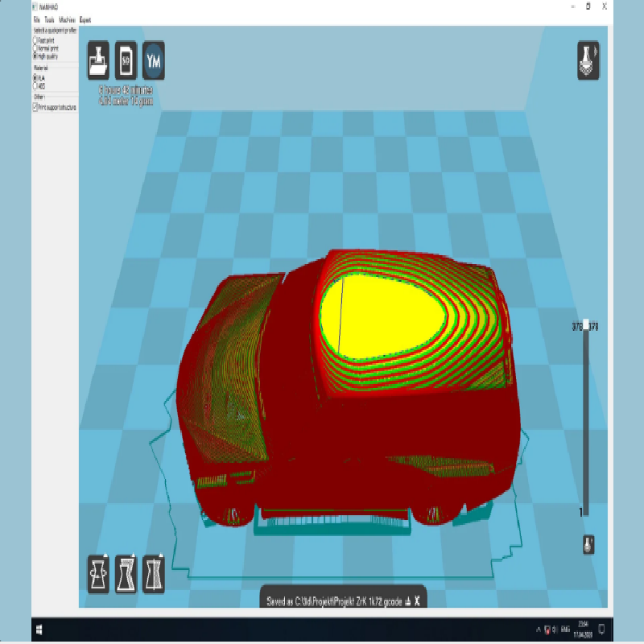Click the small icon below the layer slider

coord(588,544)
